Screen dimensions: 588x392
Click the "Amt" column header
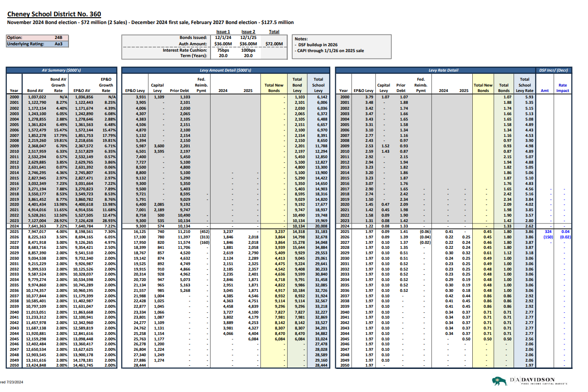click(x=545, y=91)
